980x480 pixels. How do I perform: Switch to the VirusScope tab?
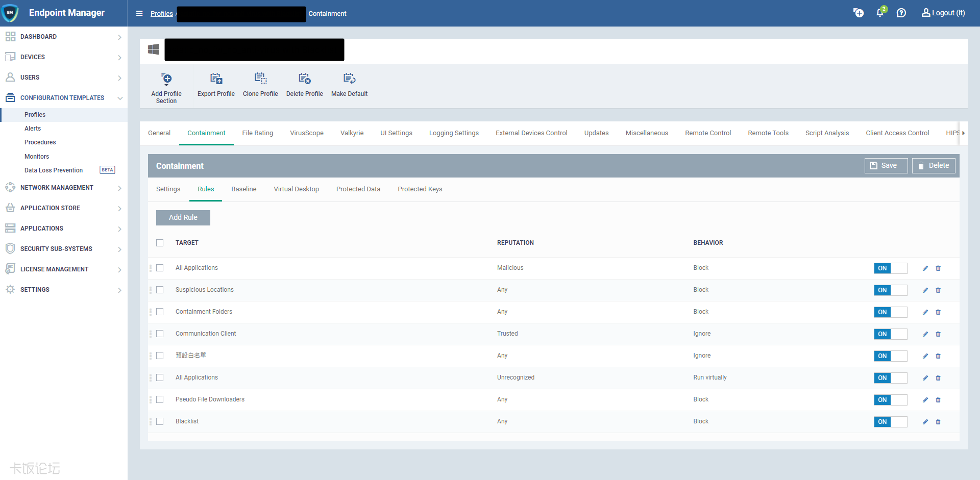[307, 133]
